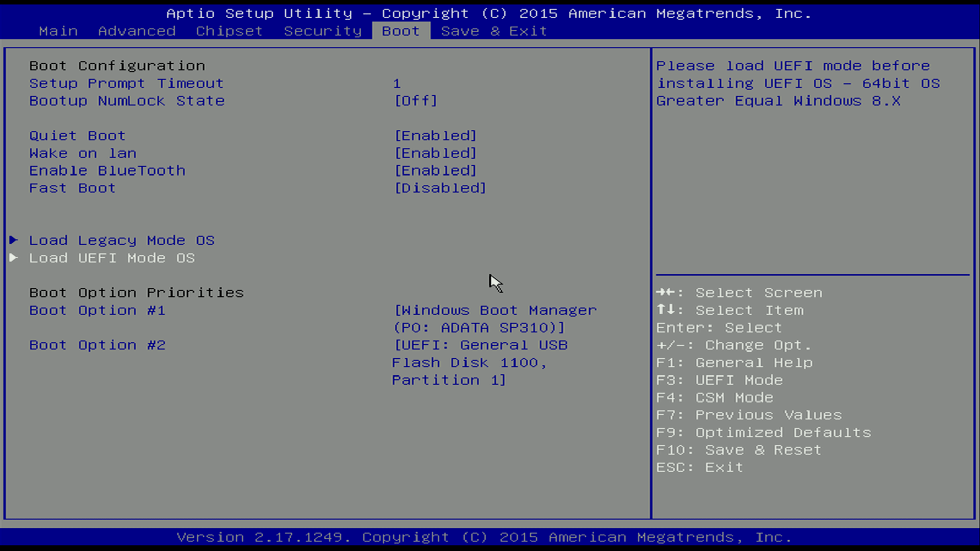Open the Security tab
Image resolution: width=980 pixels, height=551 pixels.
323,31
